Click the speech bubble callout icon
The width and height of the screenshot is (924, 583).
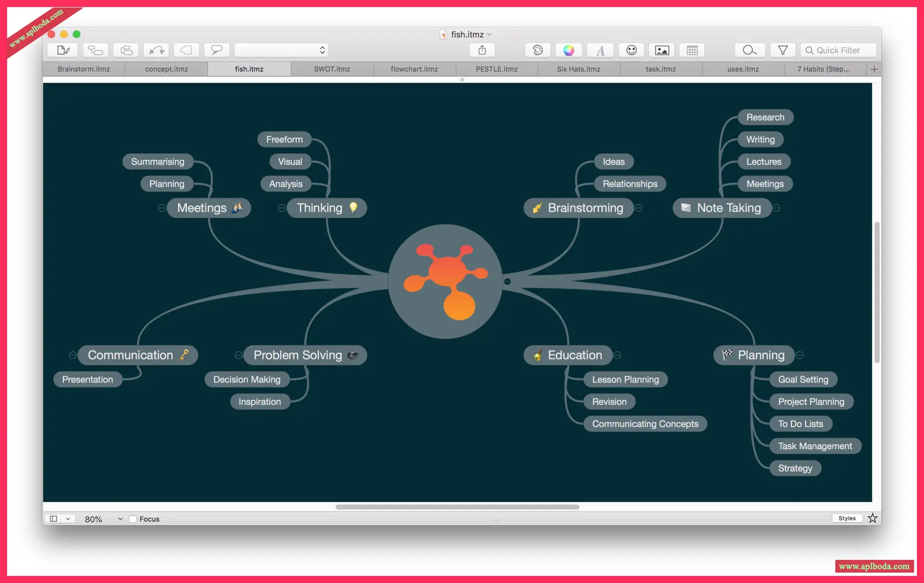(216, 50)
